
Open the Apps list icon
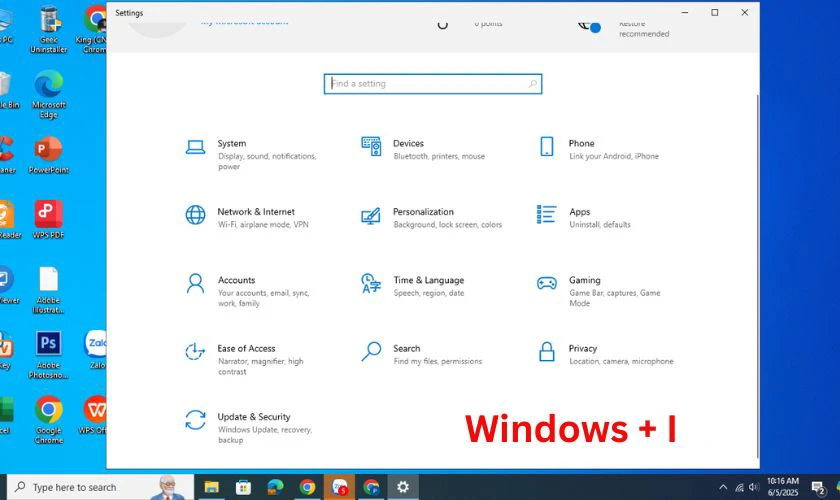(546, 214)
